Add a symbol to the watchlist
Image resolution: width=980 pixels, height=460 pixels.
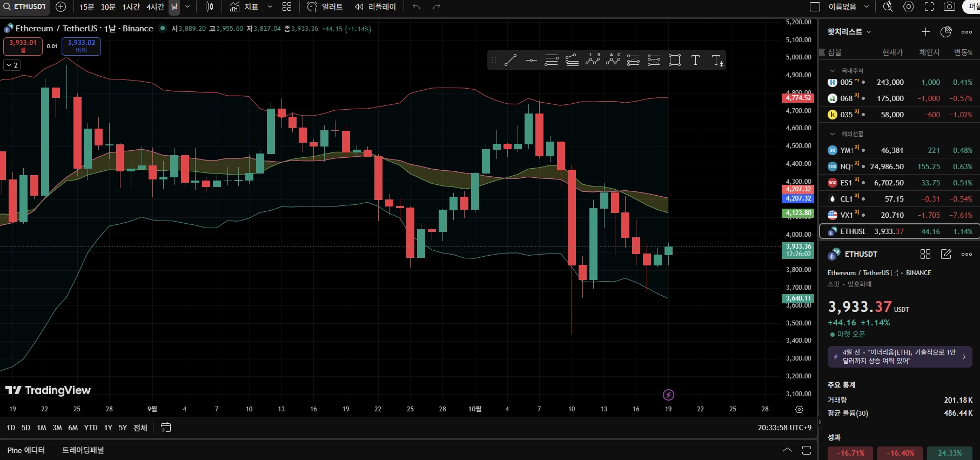point(925,32)
